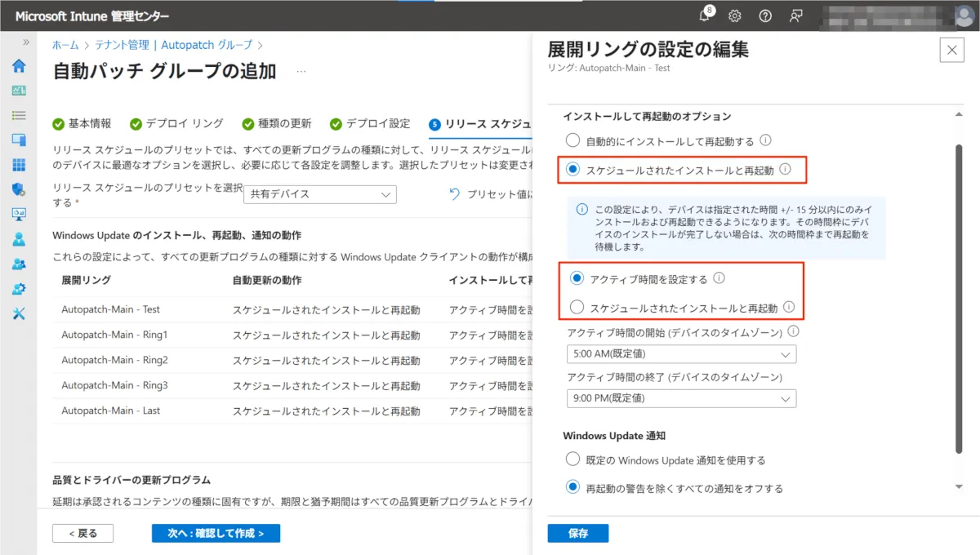Click 次へ: 確認して作成 button

click(216, 533)
